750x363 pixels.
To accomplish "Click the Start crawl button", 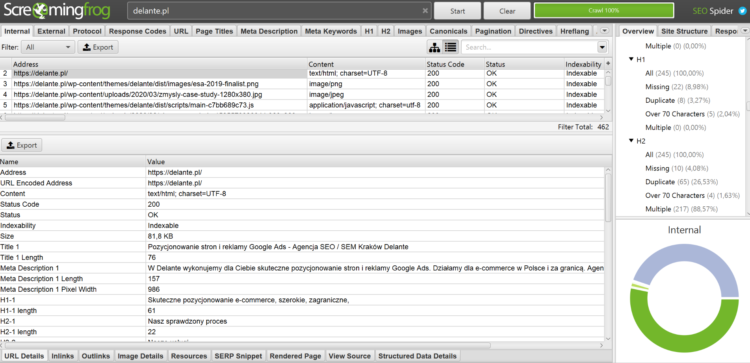I will (x=457, y=11).
